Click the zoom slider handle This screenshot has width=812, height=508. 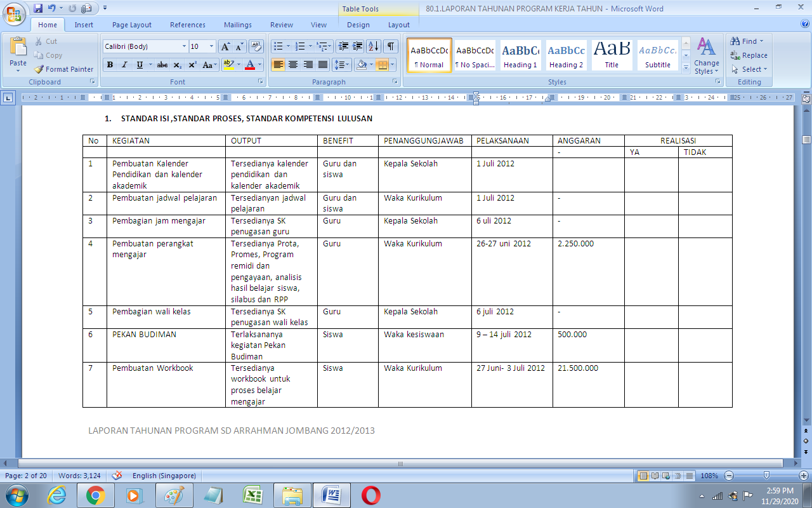[766, 476]
